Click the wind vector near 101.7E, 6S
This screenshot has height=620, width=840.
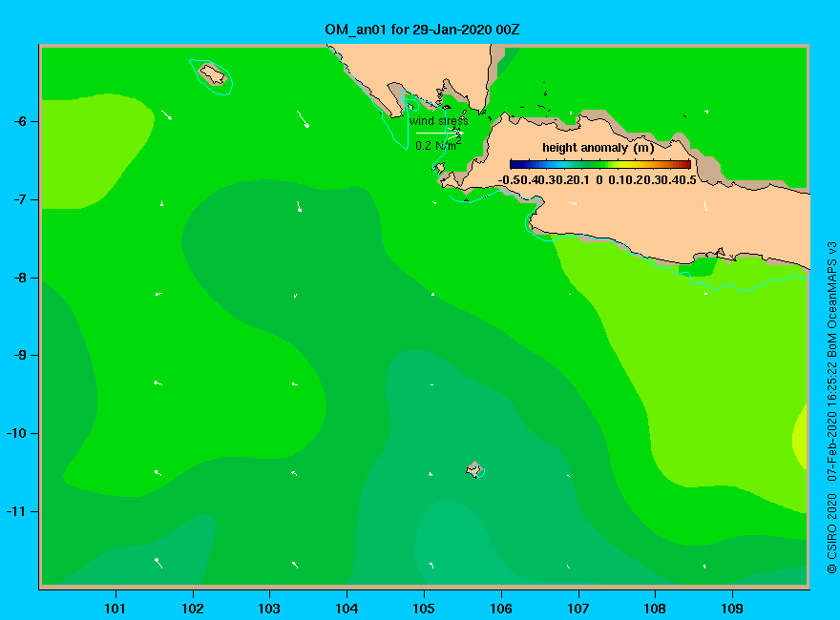tap(167, 115)
